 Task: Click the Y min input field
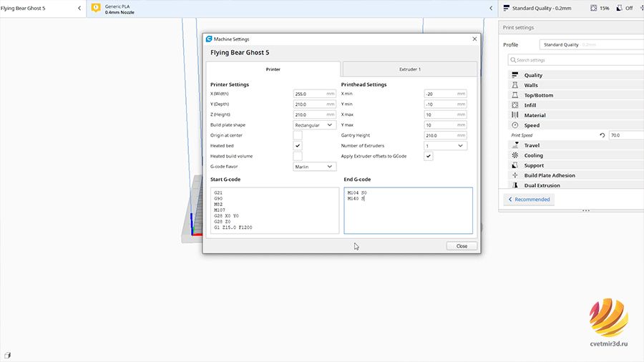[x=445, y=104]
